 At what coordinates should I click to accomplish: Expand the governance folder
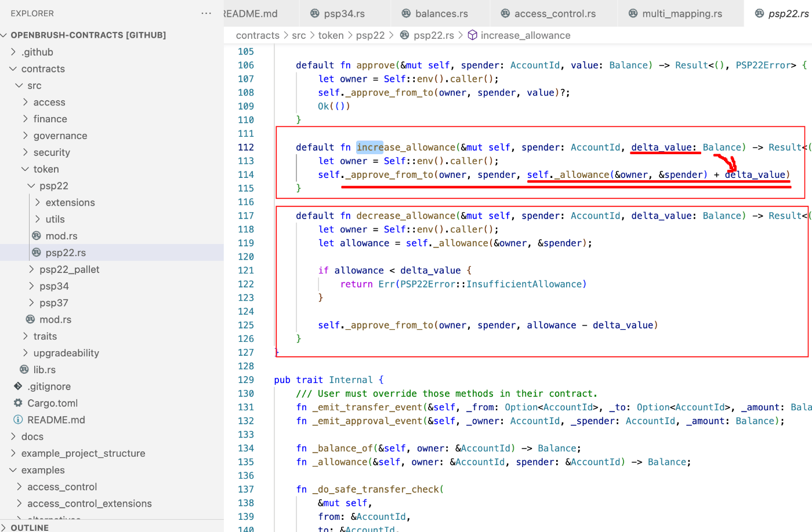25,136
